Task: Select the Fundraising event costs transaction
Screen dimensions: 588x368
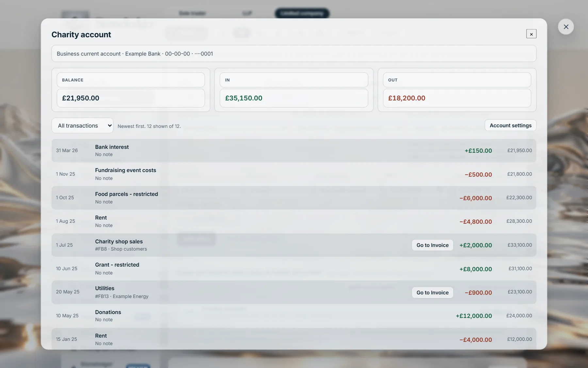Action: tap(294, 174)
